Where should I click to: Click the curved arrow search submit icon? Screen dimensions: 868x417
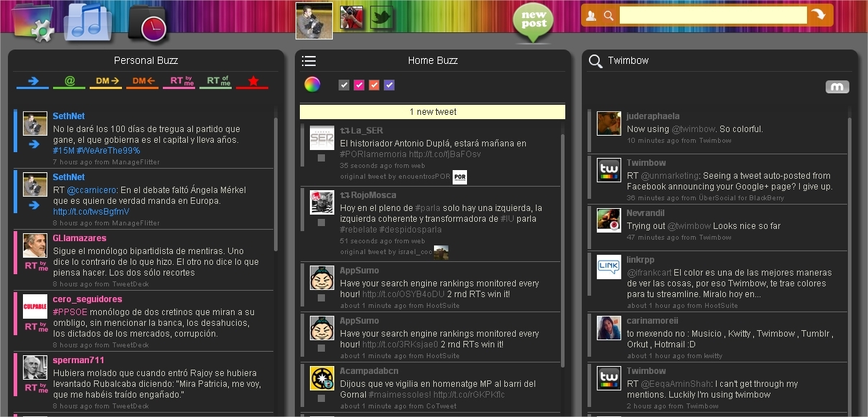coord(820,14)
